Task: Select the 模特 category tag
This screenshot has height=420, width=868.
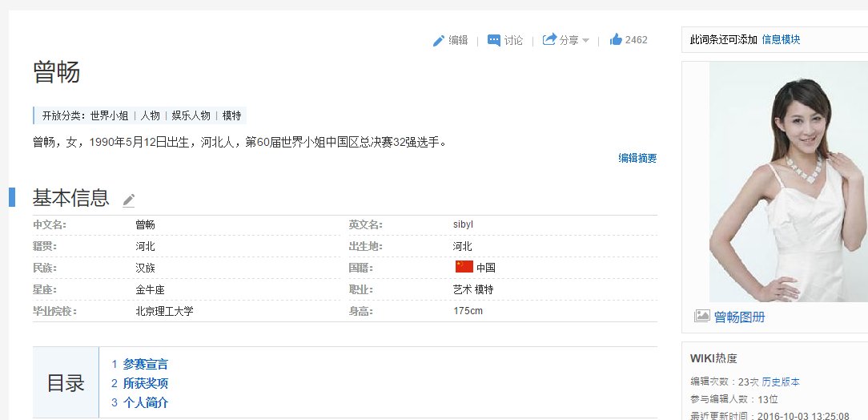Action: [x=231, y=115]
